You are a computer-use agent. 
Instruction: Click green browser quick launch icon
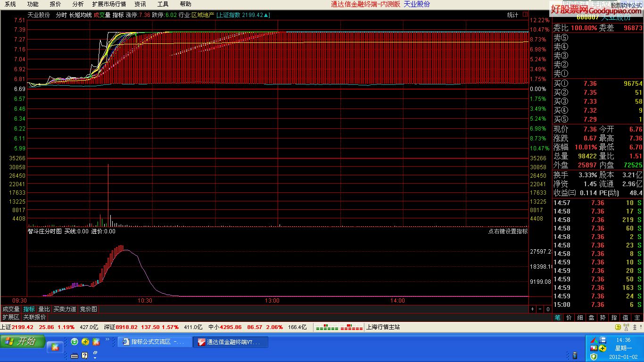(x=74, y=342)
